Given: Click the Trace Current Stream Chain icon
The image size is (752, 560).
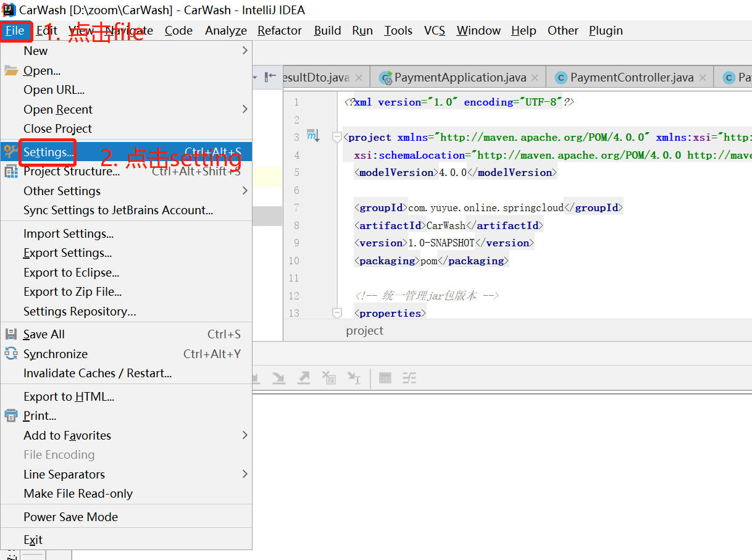Looking at the screenshot, I should click(x=409, y=377).
